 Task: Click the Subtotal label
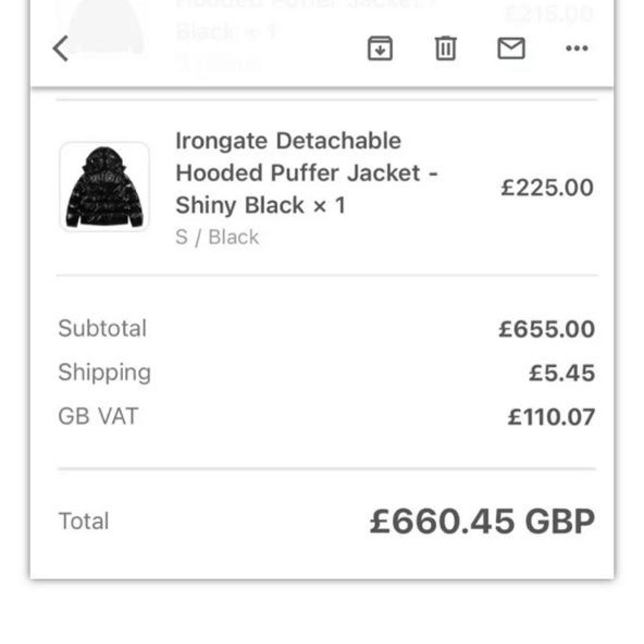coord(102,329)
